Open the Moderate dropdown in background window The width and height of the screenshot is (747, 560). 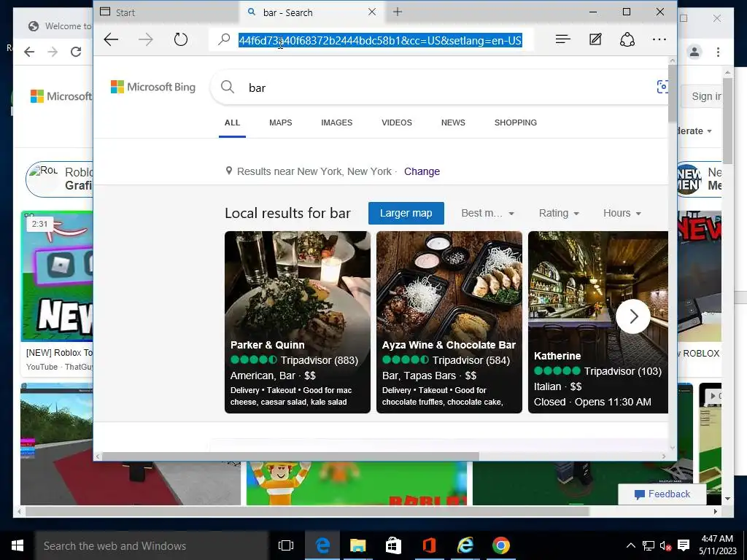tap(694, 131)
